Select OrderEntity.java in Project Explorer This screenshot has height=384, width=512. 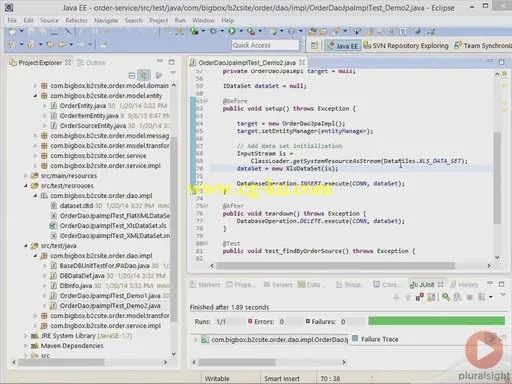[83, 106]
